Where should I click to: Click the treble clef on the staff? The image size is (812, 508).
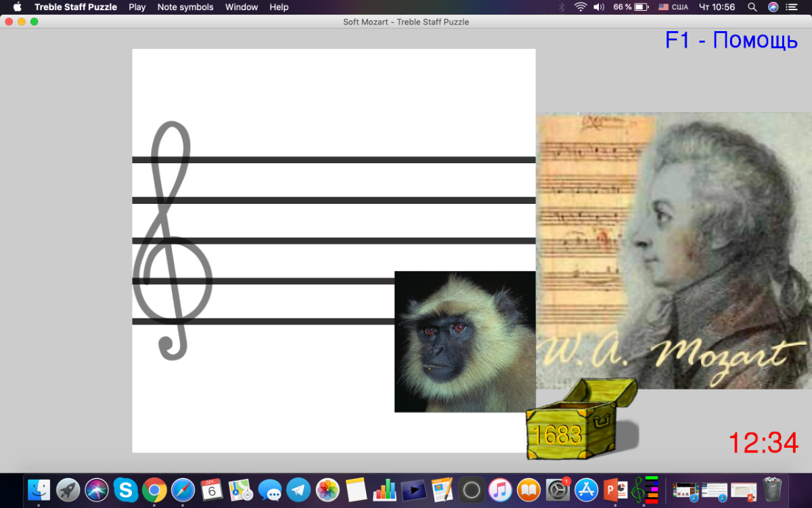pyautogui.click(x=172, y=240)
